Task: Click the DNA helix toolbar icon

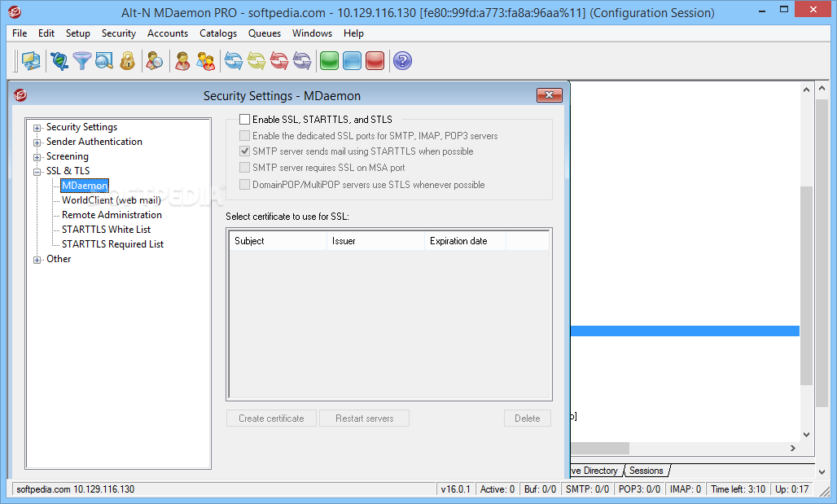Action: [x=59, y=61]
